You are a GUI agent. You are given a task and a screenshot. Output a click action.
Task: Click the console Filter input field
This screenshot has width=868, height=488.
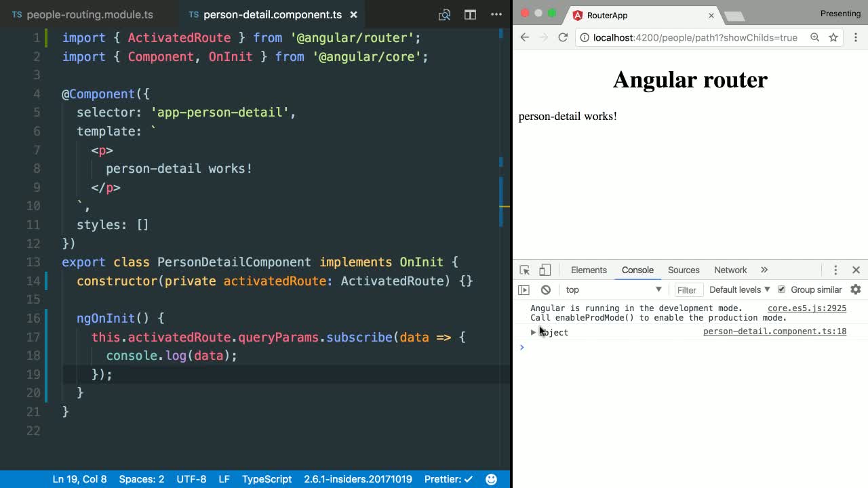click(688, 289)
